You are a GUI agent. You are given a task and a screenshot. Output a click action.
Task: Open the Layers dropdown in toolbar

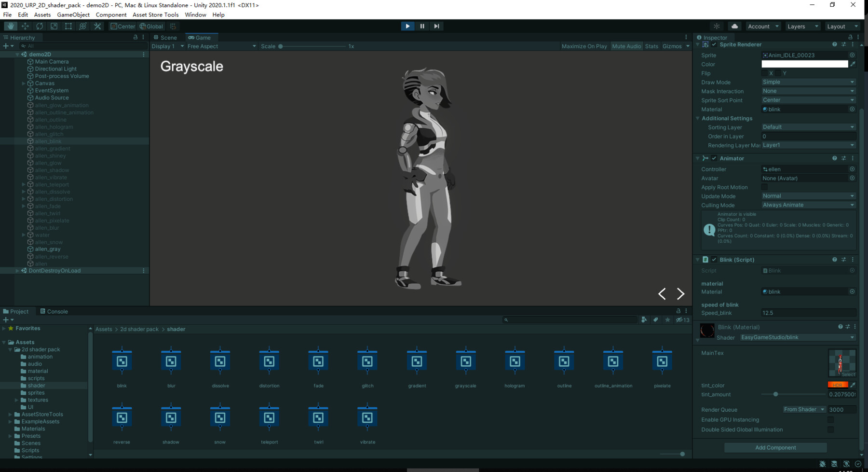(802, 26)
